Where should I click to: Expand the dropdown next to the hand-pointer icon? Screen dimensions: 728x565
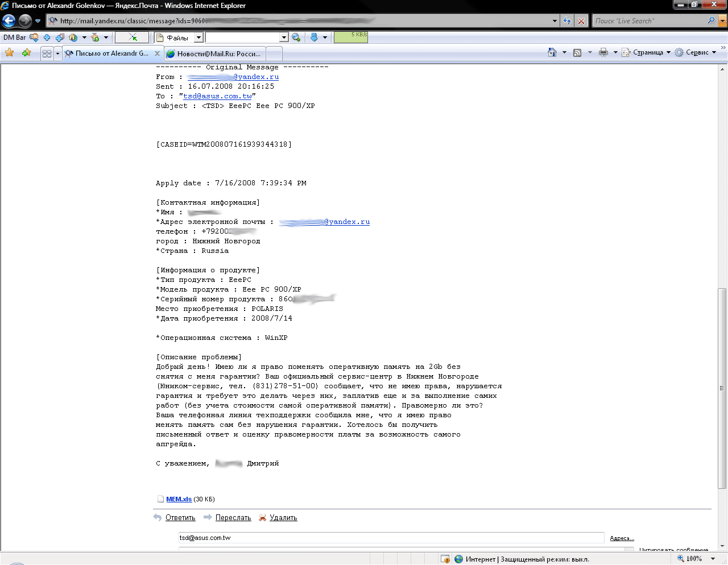[106, 38]
